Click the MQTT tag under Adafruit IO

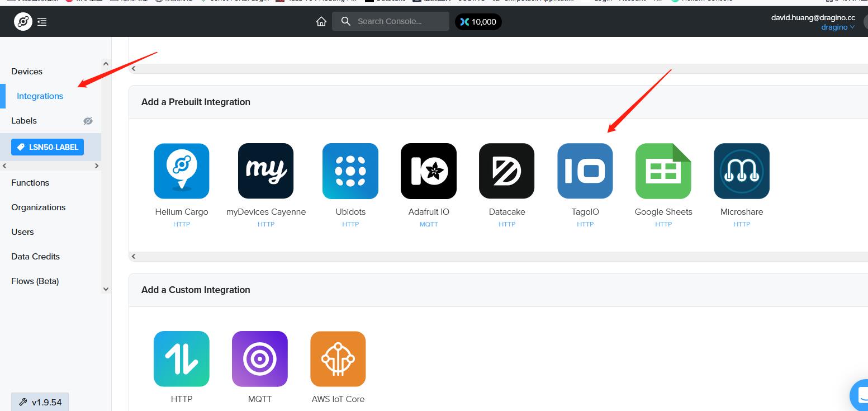tap(429, 224)
